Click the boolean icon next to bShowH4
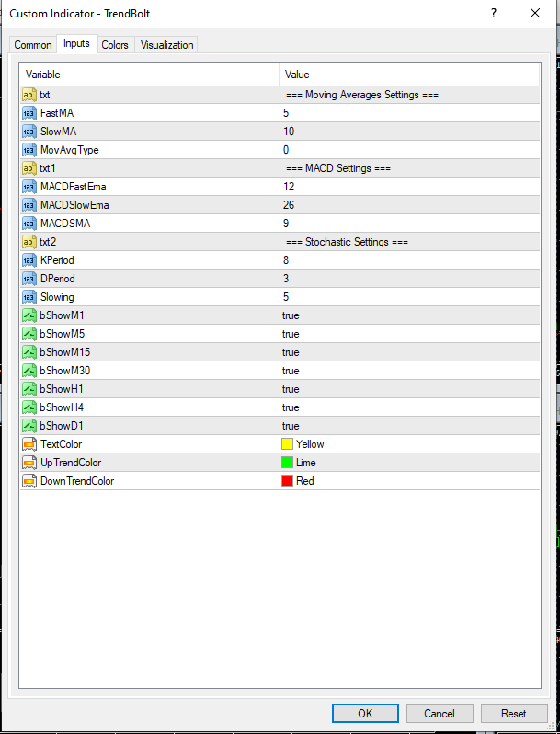Screen dimensions: 560x734 coord(29,407)
